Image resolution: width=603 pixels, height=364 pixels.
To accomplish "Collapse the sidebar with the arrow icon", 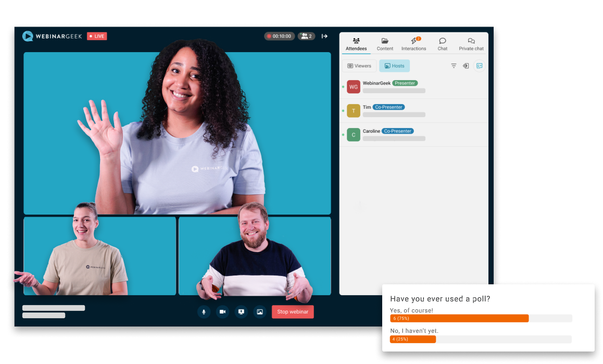I will pyautogui.click(x=324, y=36).
